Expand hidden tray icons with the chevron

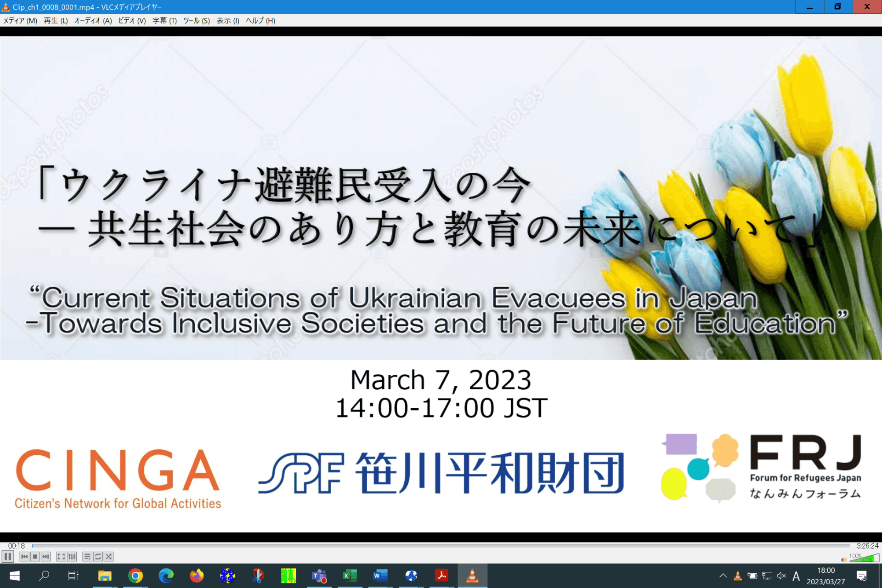[x=722, y=576]
